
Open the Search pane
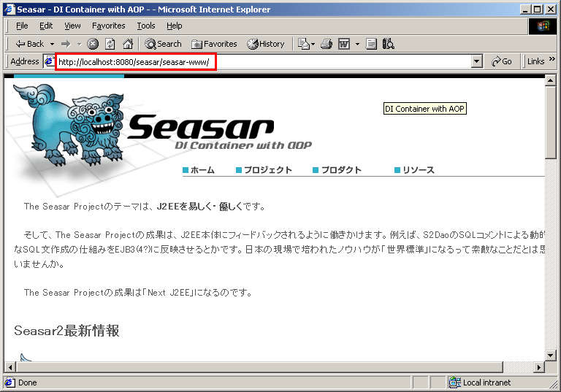point(163,44)
